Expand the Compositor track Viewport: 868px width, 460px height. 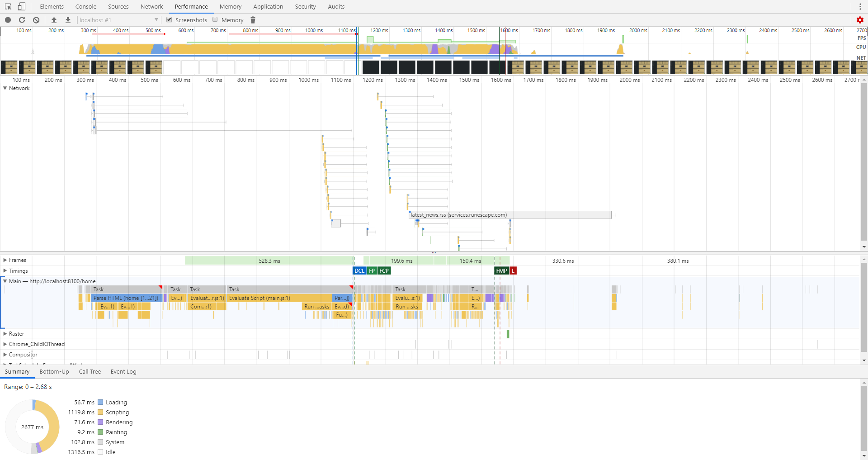pyautogui.click(x=5, y=355)
